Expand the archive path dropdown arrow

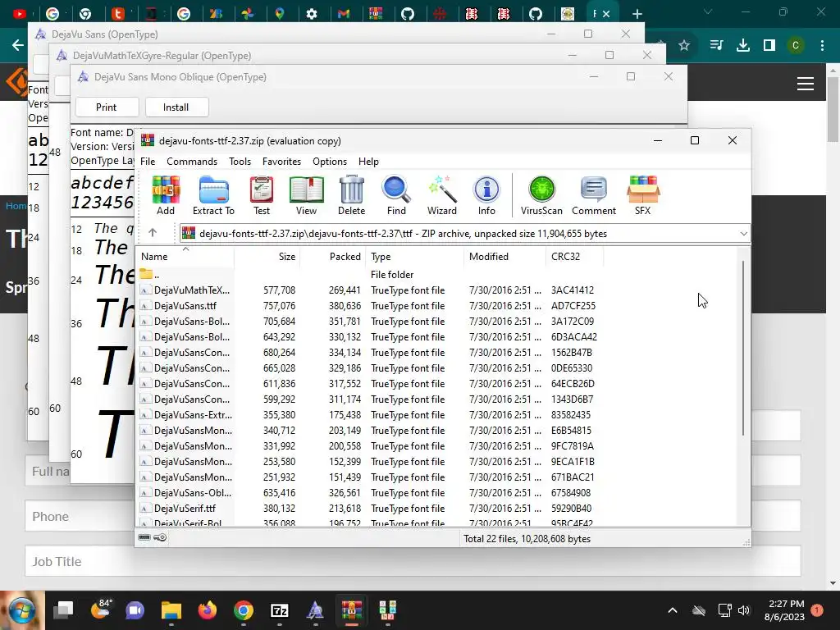(x=743, y=234)
